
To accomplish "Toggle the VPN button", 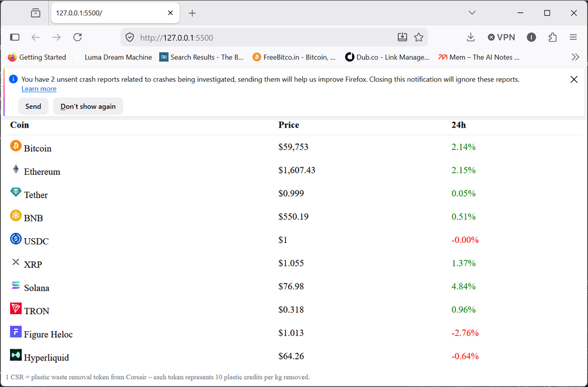I will [502, 37].
